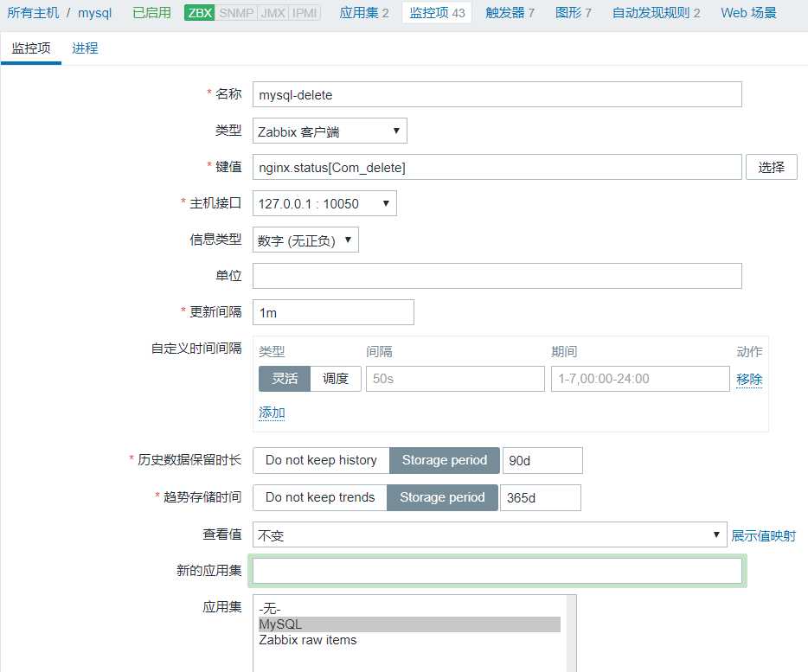Image resolution: width=808 pixels, height=672 pixels.
Task: Click the 添加 link to add interval
Action: pyautogui.click(x=272, y=413)
